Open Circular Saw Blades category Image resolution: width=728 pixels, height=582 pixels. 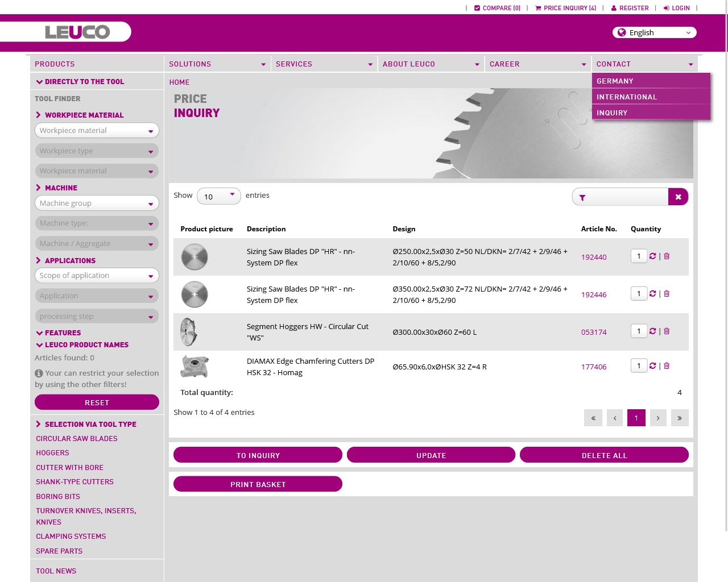pyautogui.click(x=77, y=439)
